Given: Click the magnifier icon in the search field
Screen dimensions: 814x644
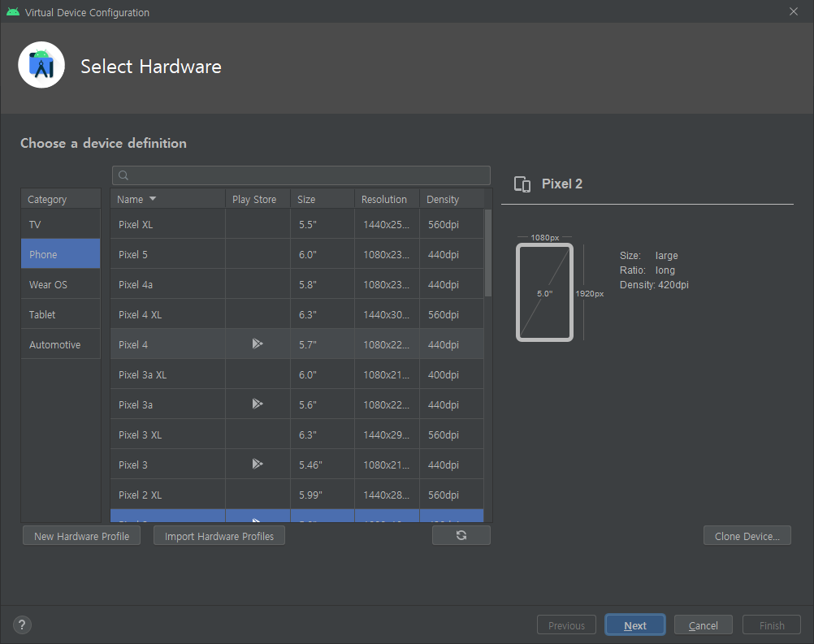Looking at the screenshot, I should [123, 175].
